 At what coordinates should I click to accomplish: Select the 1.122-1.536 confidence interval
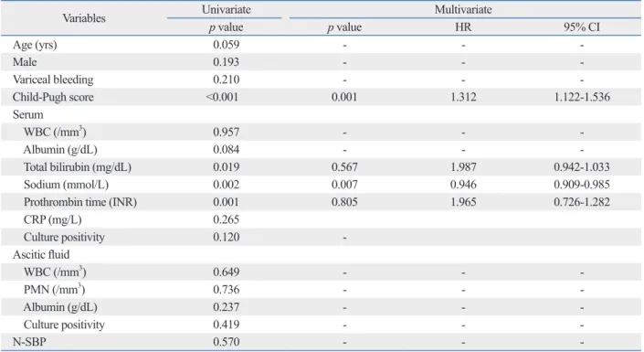coord(582,97)
